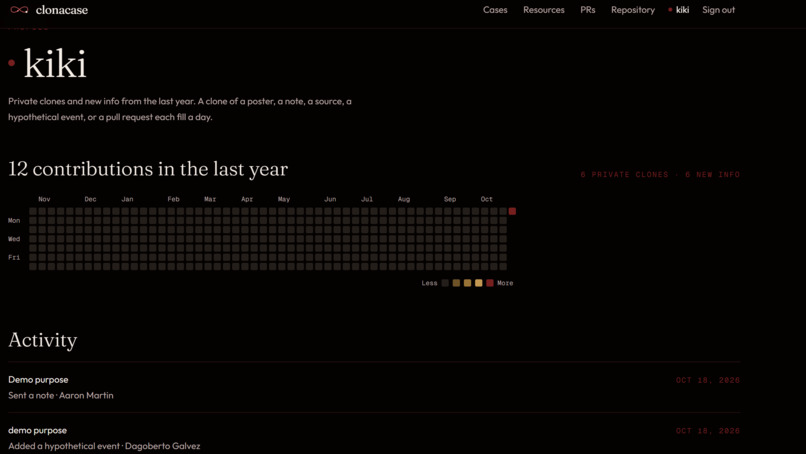
Task: Navigate to the Repository page
Action: [x=633, y=10]
